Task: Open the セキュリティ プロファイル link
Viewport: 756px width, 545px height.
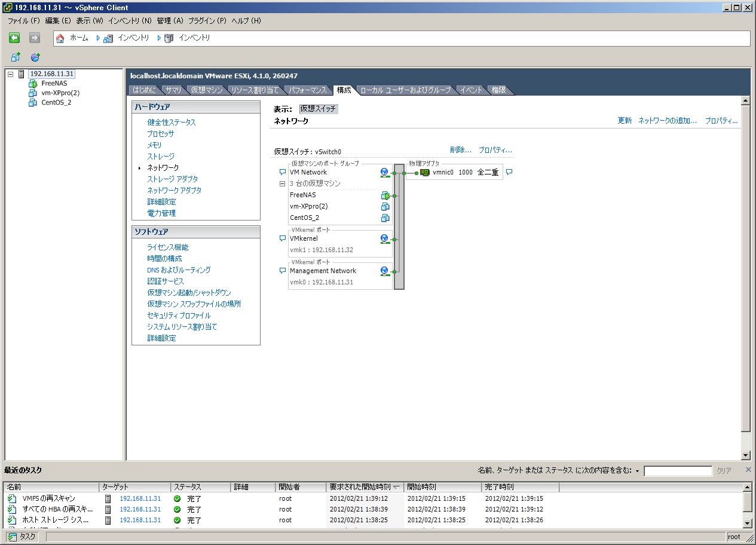Action: tap(179, 316)
